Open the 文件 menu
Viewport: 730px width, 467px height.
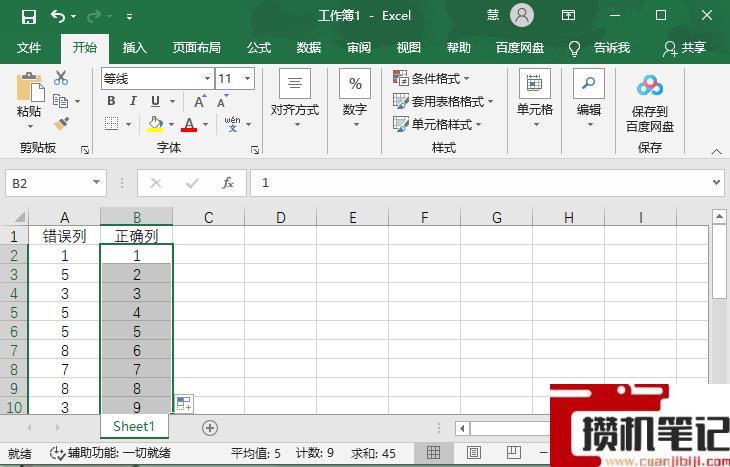(29, 47)
